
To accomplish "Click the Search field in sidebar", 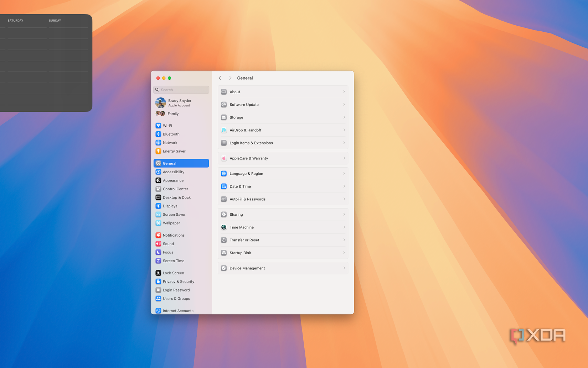I will 181,90.
